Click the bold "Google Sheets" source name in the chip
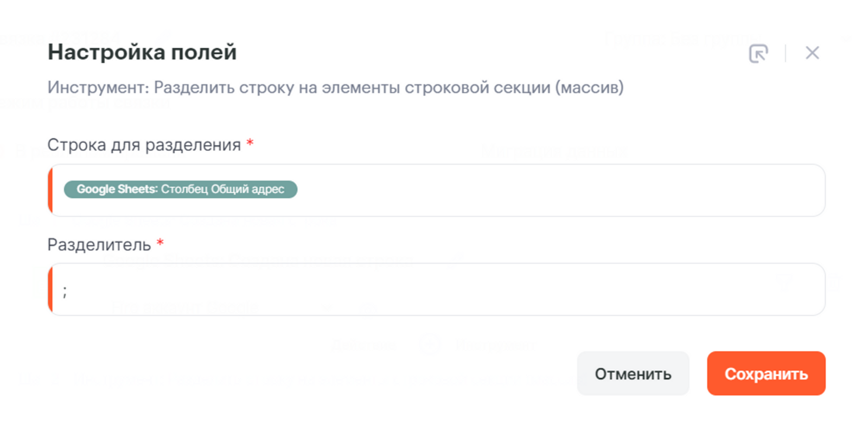 [116, 189]
